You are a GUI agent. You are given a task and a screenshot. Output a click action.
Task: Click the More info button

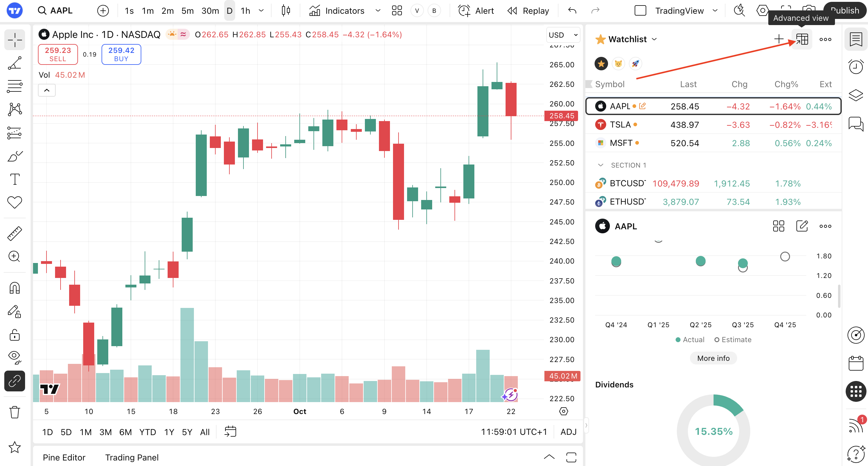pos(713,358)
